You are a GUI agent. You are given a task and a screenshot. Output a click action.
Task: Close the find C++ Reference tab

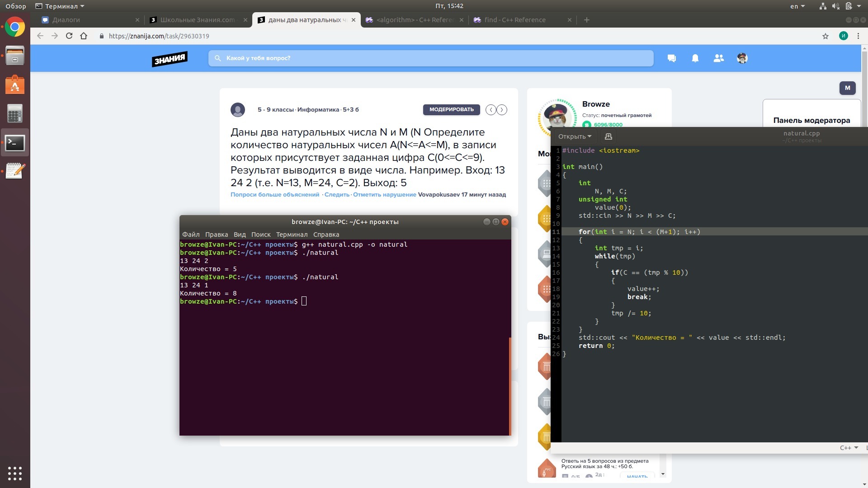pos(569,20)
